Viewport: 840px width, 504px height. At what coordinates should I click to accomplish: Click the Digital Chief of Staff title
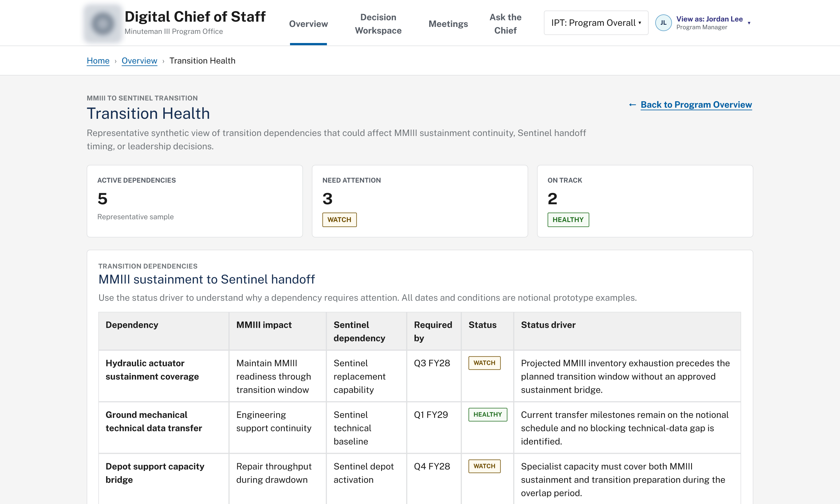tap(195, 16)
